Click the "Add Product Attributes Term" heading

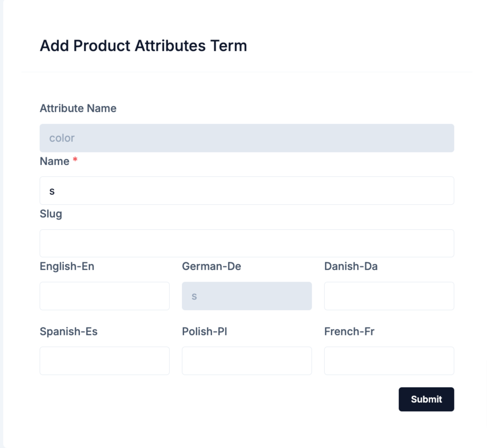[x=144, y=46]
